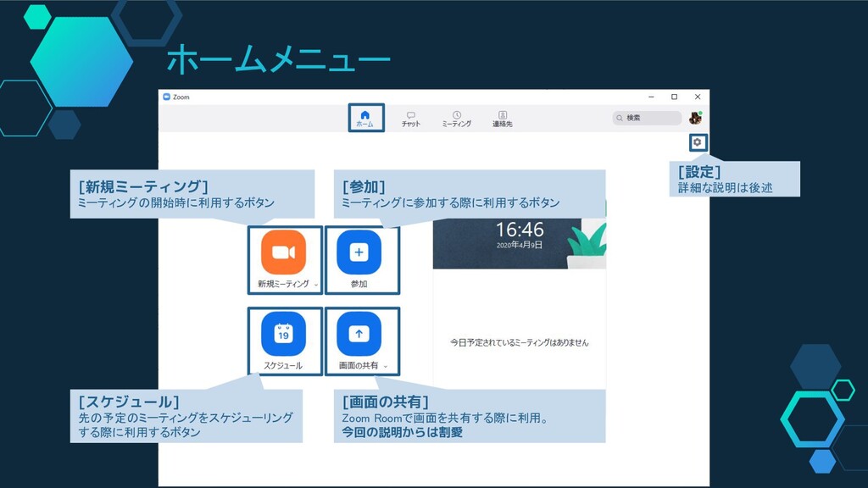Click text 今日予定されているミーティングはありません

(x=520, y=342)
